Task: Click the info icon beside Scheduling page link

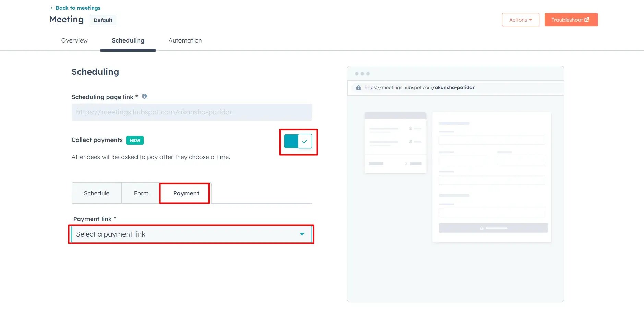Action: coord(144,96)
